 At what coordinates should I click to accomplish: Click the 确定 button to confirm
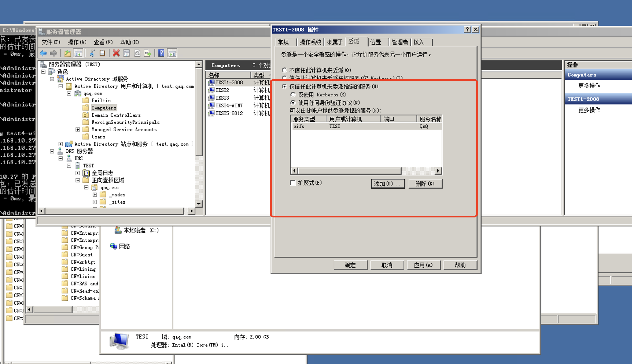tap(350, 265)
